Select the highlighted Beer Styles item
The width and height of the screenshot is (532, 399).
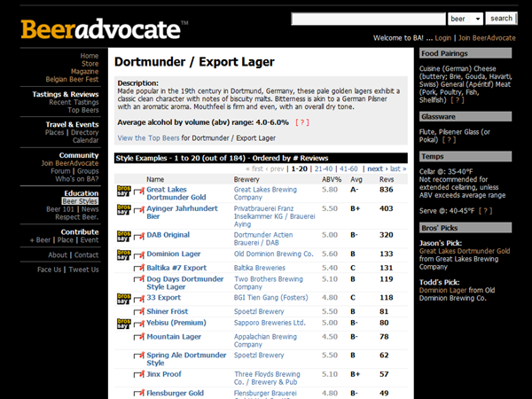(80, 201)
